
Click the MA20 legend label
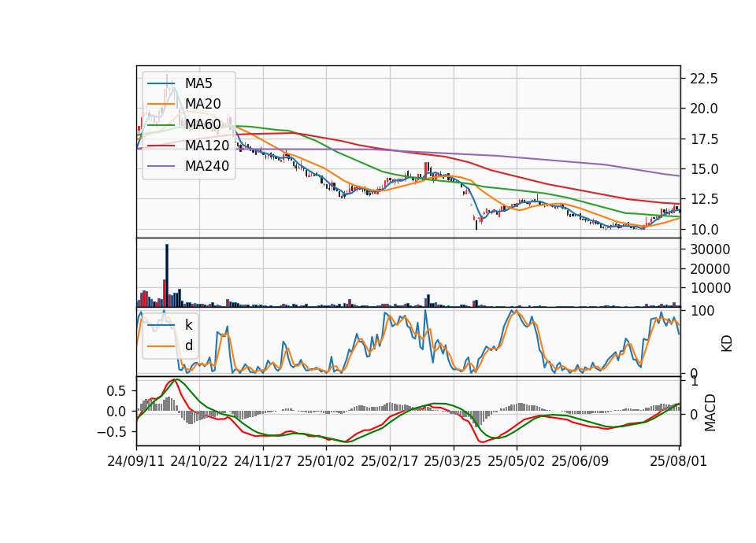point(203,104)
